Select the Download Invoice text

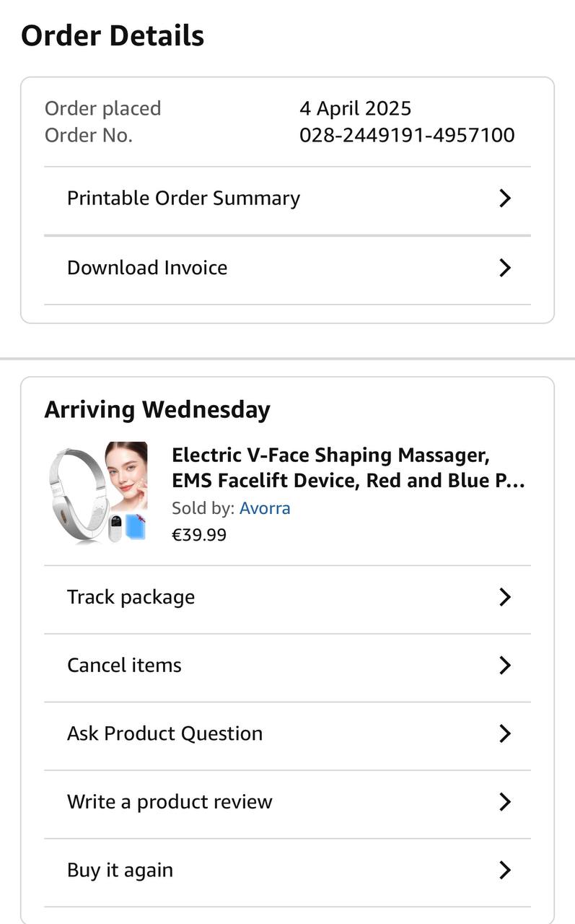click(x=147, y=268)
